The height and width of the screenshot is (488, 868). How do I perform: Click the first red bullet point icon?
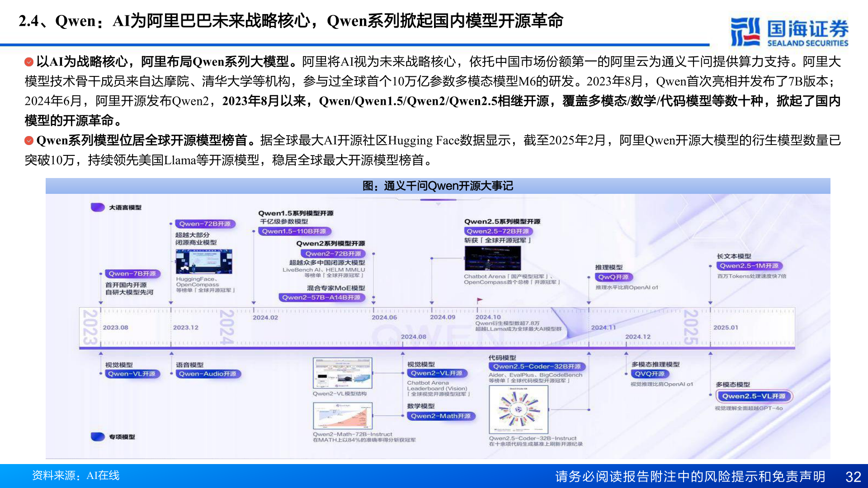pos(29,61)
